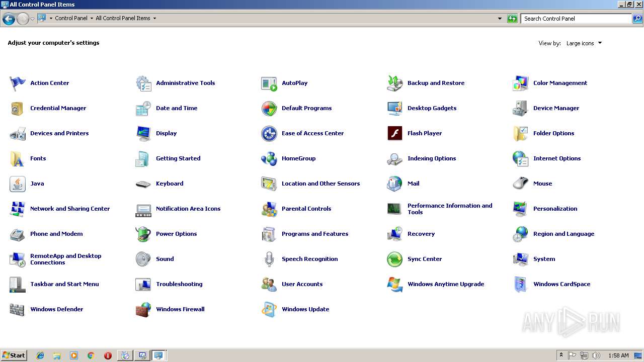Click the Internet Options link
The image size is (644, 362).
pos(557,158)
